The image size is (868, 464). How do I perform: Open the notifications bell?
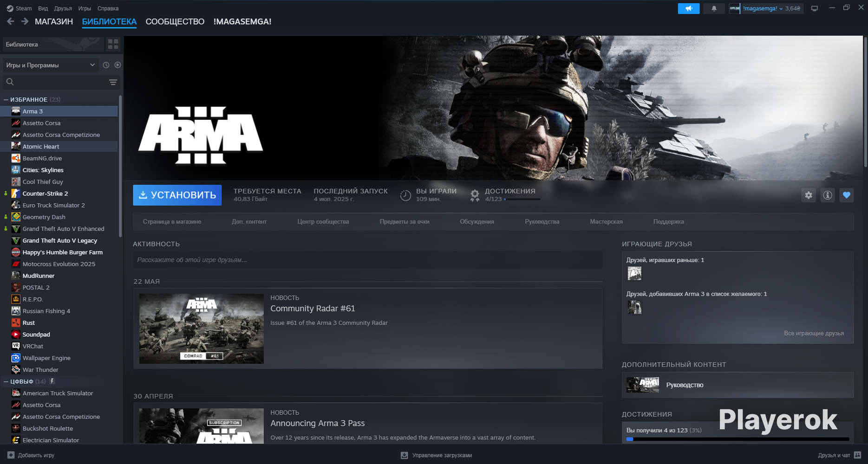pyautogui.click(x=714, y=8)
